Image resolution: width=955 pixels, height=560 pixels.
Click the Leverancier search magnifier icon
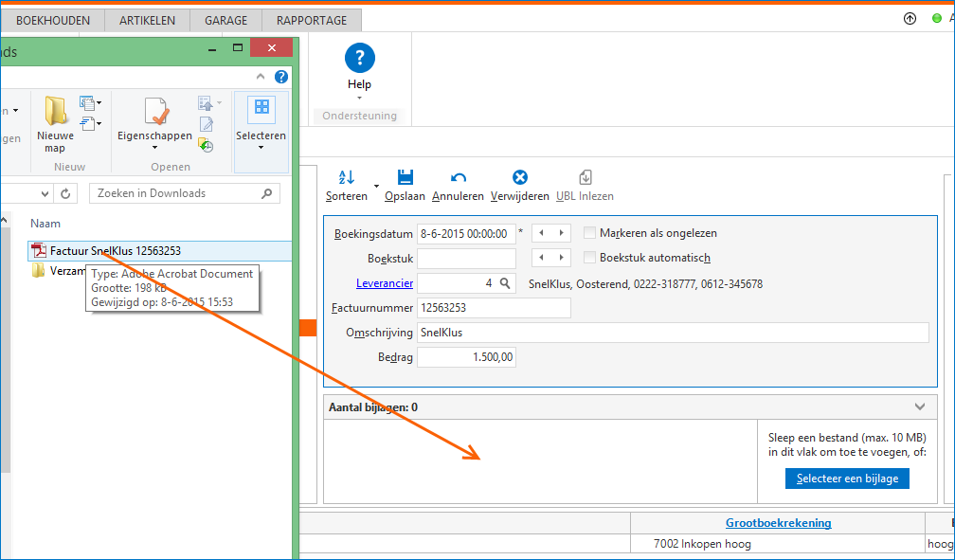(505, 283)
